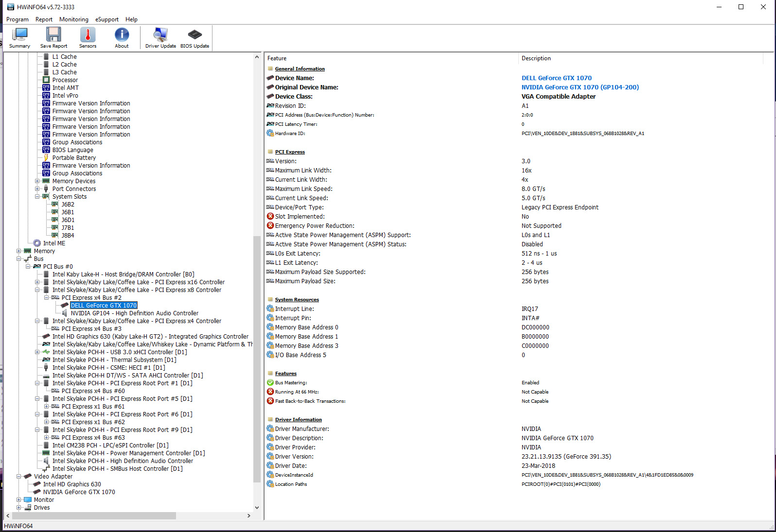Select the L1 Cache icon

click(x=46, y=57)
